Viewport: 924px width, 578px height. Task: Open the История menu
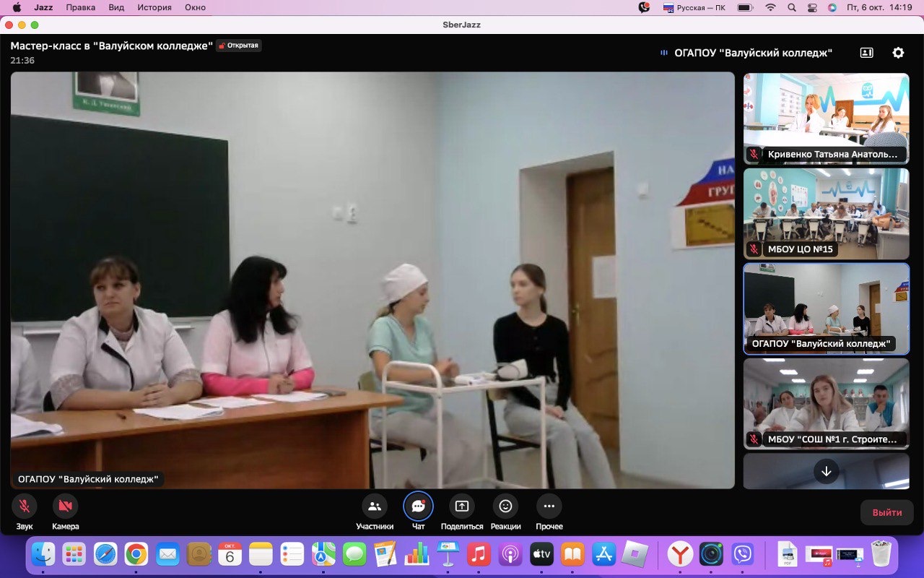pos(154,7)
